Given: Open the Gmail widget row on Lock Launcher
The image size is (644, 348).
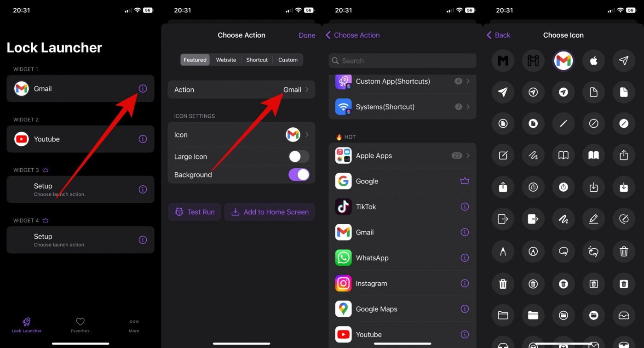Looking at the screenshot, I should [x=80, y=88].
